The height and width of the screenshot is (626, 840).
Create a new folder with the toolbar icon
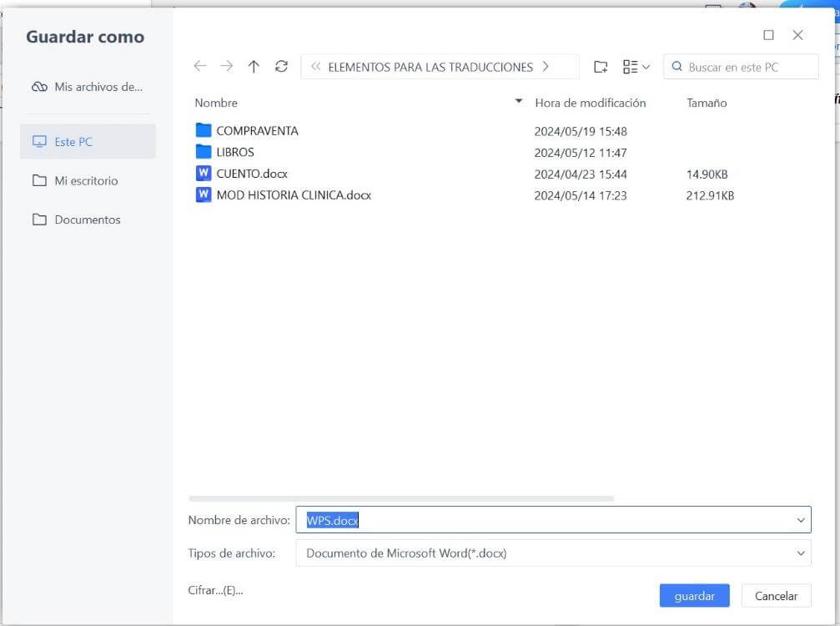tap(601, 66)
